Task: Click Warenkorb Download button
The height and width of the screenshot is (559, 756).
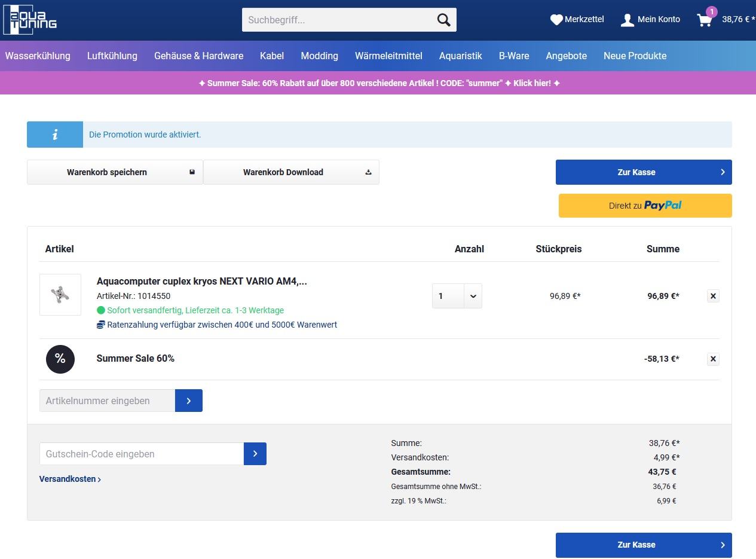Action: [x=292, y=172]
